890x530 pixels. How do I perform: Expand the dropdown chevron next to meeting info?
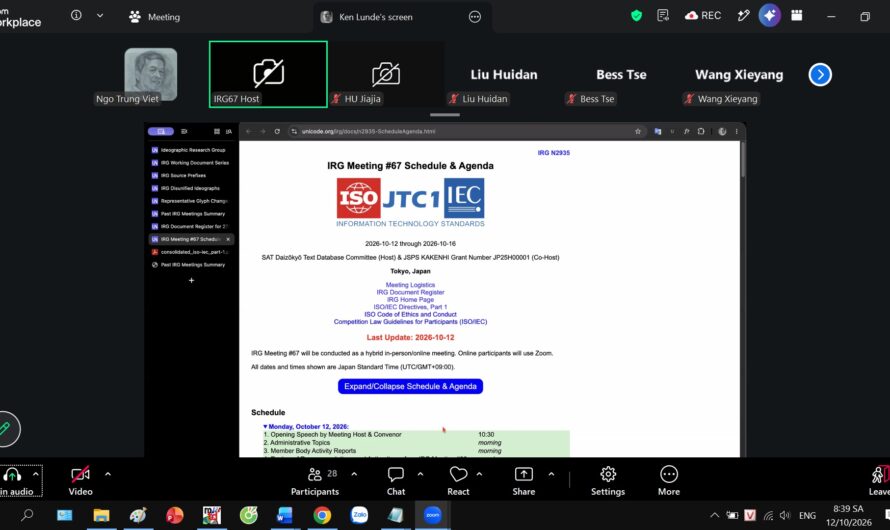100,15
